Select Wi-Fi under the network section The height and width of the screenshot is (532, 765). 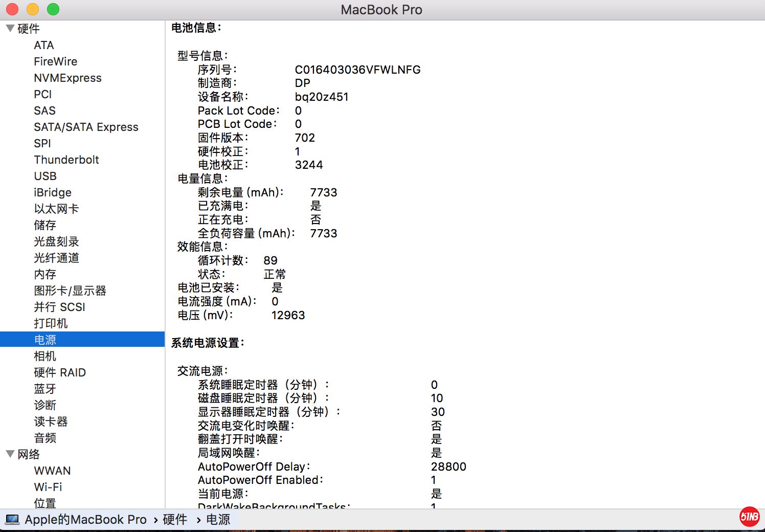click(48, 487)
